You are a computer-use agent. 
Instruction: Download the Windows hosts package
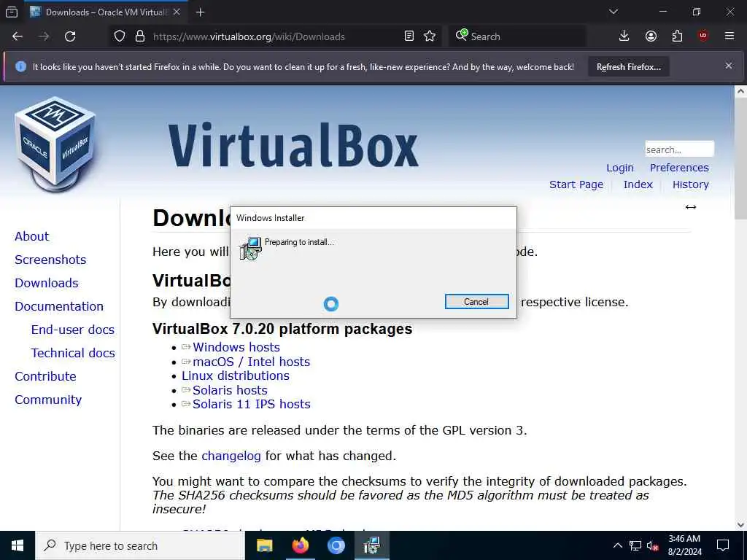236,347
